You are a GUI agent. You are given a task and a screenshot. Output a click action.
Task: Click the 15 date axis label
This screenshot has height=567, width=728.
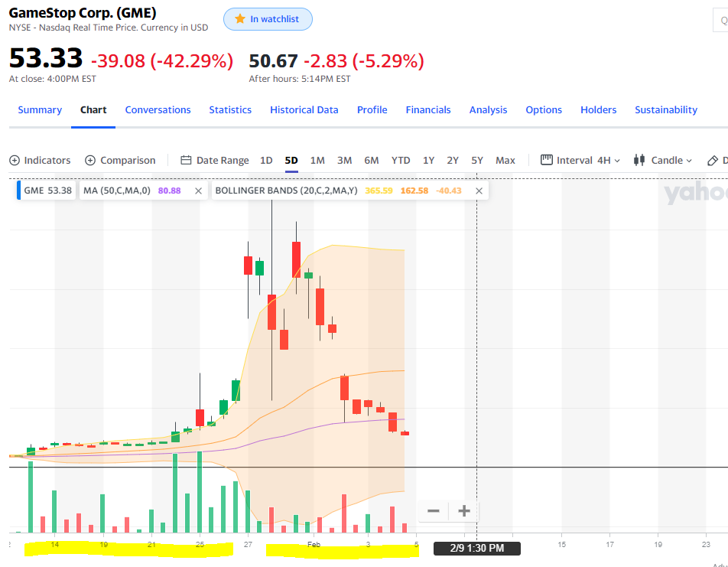point(561,544)
